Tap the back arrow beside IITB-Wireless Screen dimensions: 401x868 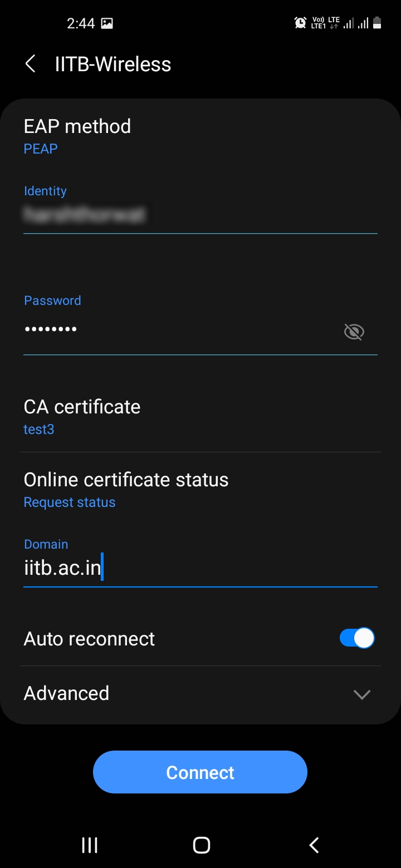point(31,64)
